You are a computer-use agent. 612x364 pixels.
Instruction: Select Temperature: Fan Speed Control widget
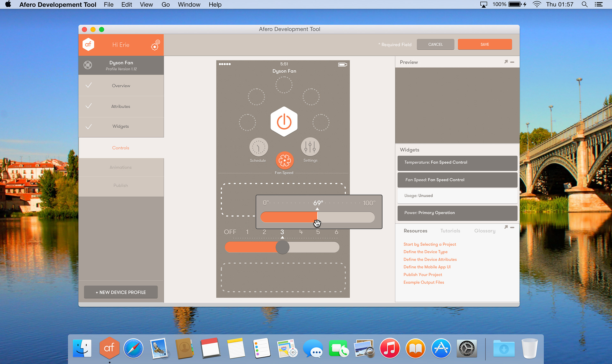(x=457, y=163)
